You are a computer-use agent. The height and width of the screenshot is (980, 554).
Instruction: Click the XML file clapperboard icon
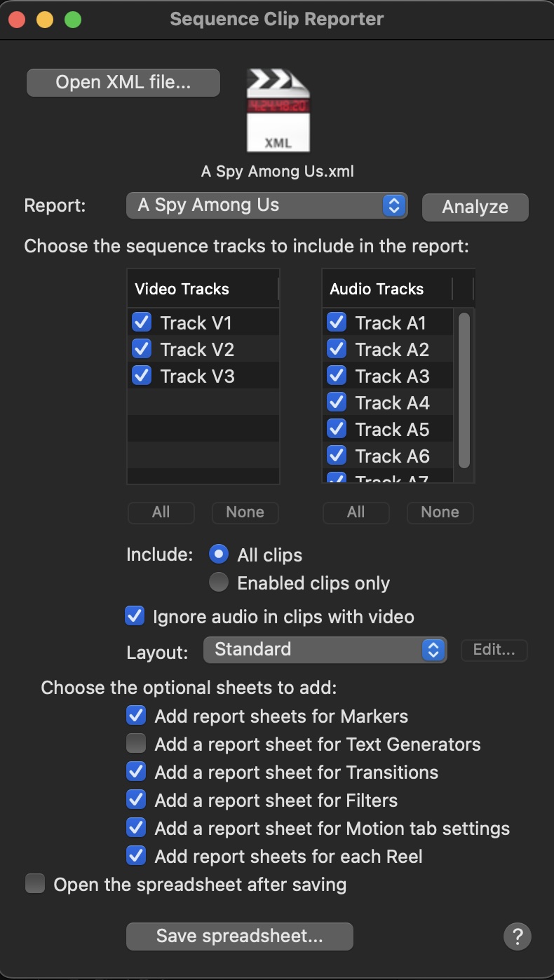tap(277, 110)
